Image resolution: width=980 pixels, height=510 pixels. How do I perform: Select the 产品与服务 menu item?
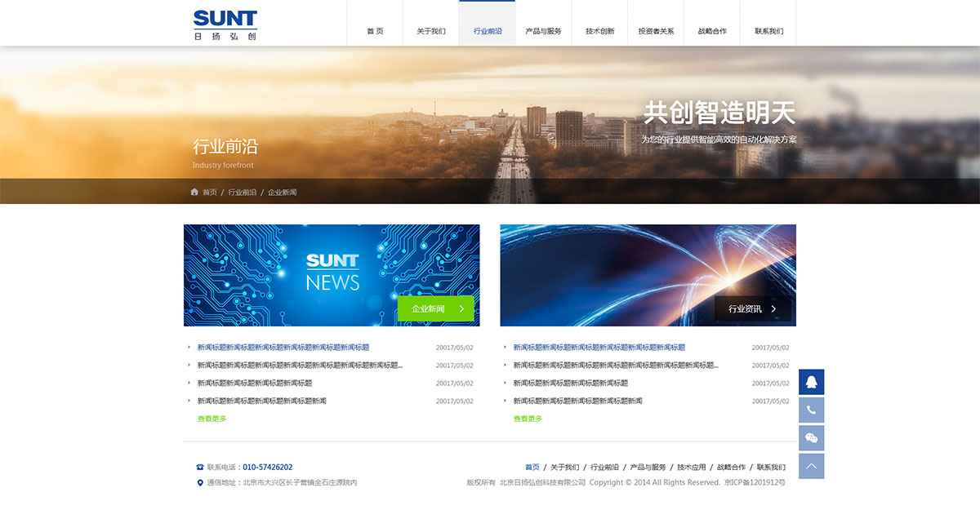(543, 31)
